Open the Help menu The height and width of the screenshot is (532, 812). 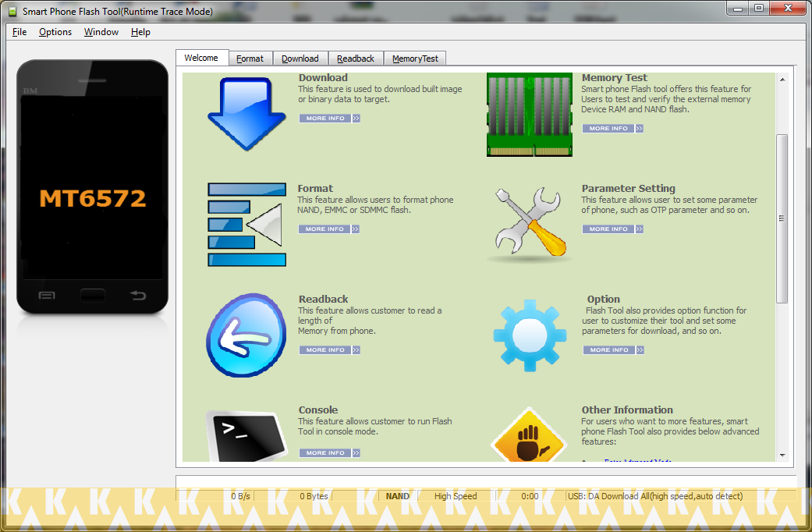(x=140, y=32)
